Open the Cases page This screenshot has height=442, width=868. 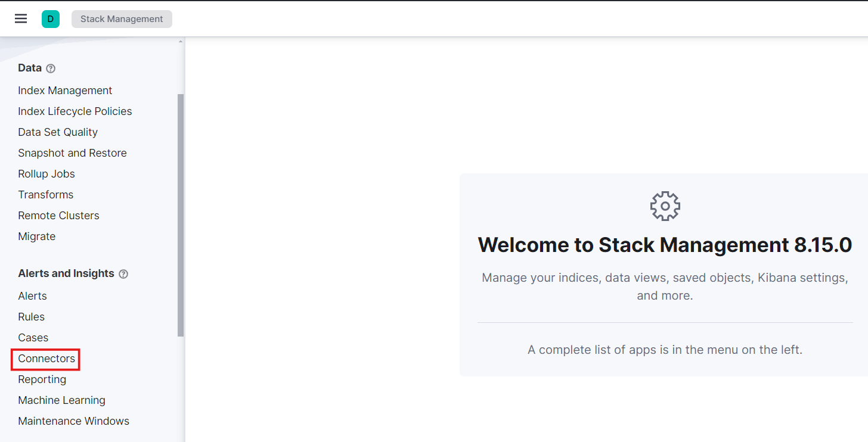[33, 338]
